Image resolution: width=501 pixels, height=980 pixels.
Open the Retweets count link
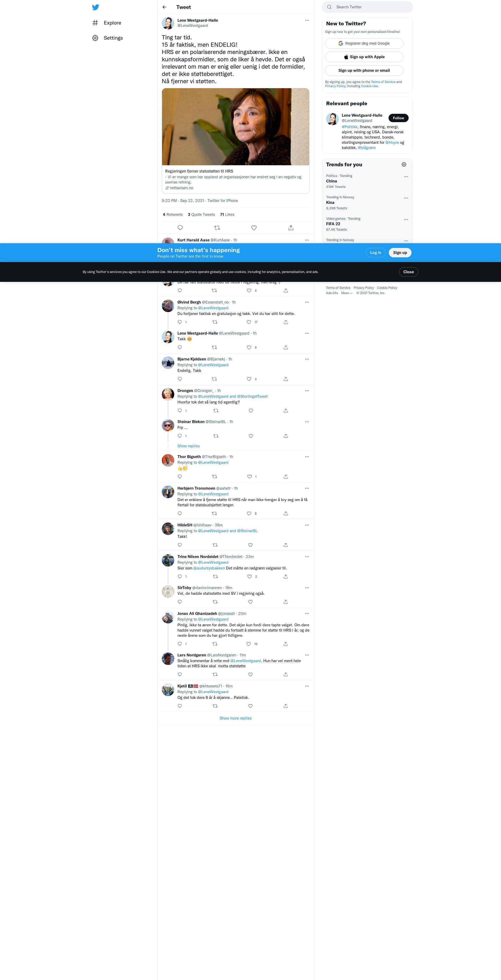click(173, 215)
